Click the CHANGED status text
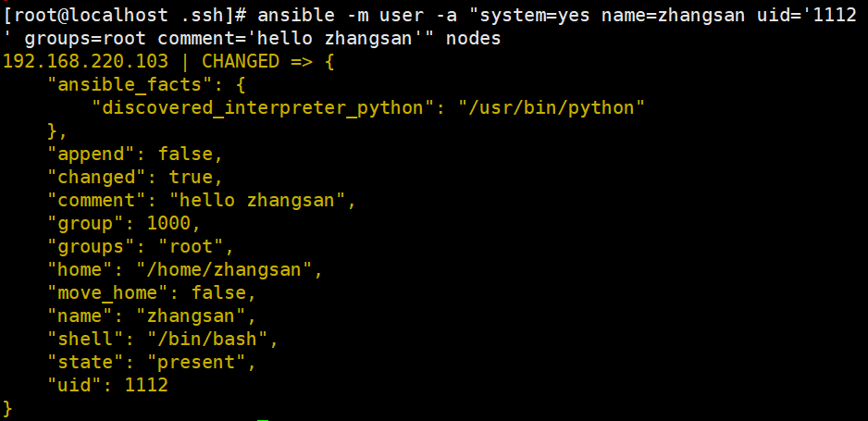Viewport: 868px width, 421px height. pyautogui.click(x=241, y=61)
